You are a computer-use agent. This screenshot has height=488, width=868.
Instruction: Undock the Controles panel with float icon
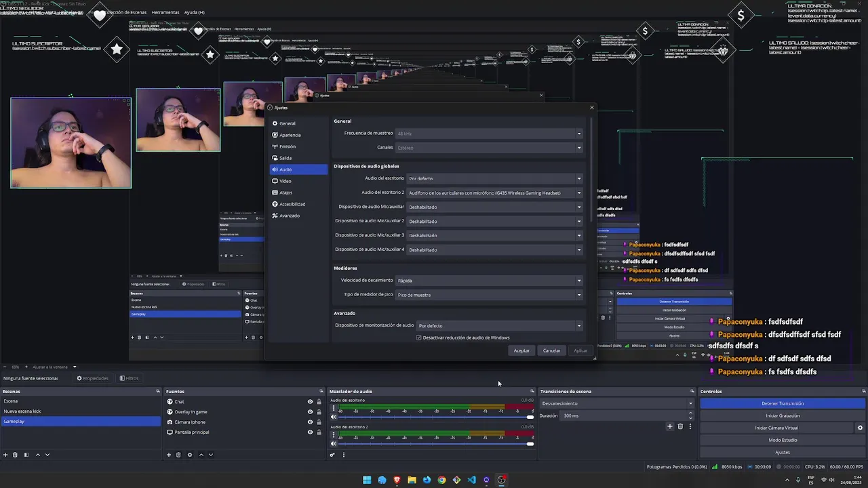863,391
